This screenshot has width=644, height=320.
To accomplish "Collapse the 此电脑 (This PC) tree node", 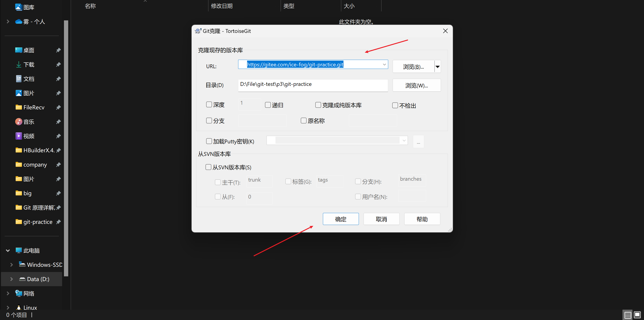I will [8, 250].
